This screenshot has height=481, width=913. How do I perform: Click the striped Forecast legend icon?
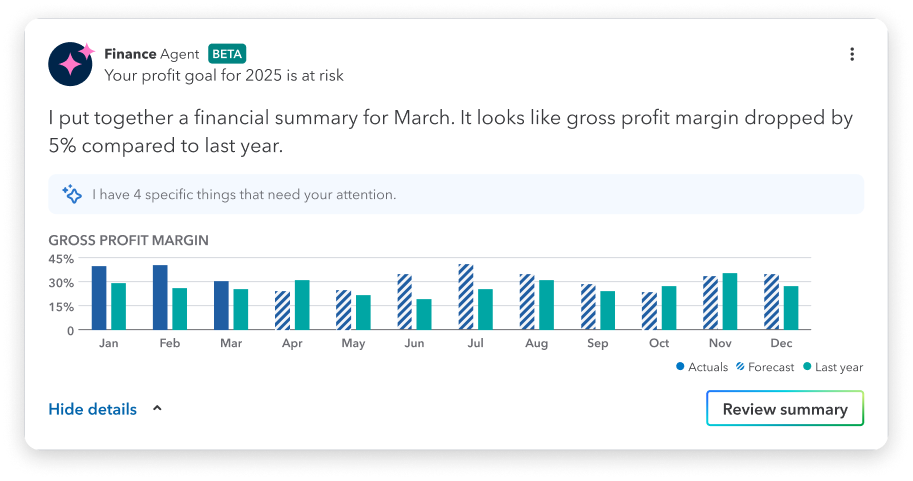tap(740, 367)
